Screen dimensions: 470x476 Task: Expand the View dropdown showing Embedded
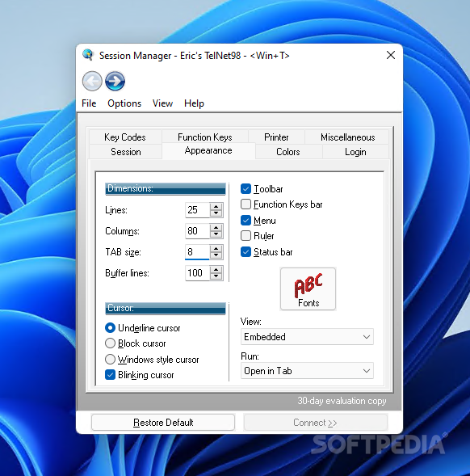pyautogui.click(x=307, y=337)
